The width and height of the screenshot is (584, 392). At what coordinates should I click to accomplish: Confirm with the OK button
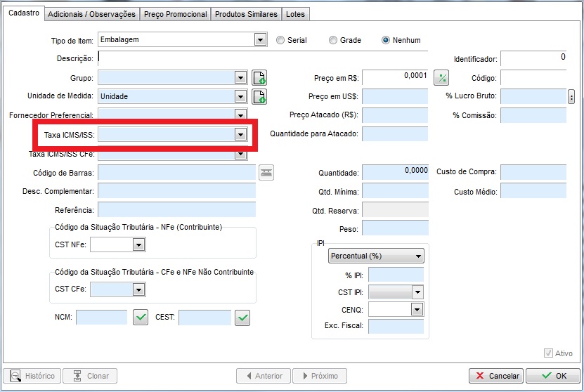[x=552, y=376]
